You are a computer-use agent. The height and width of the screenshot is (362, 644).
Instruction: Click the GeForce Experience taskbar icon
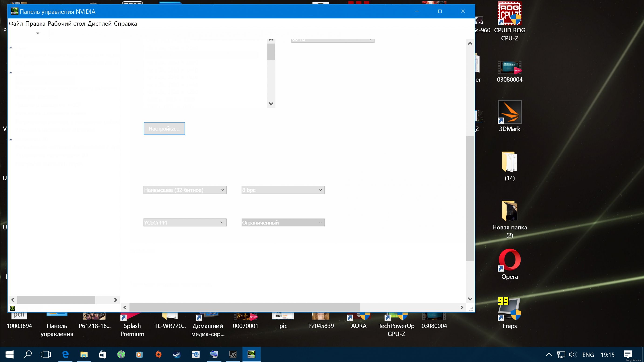point(233,354)
